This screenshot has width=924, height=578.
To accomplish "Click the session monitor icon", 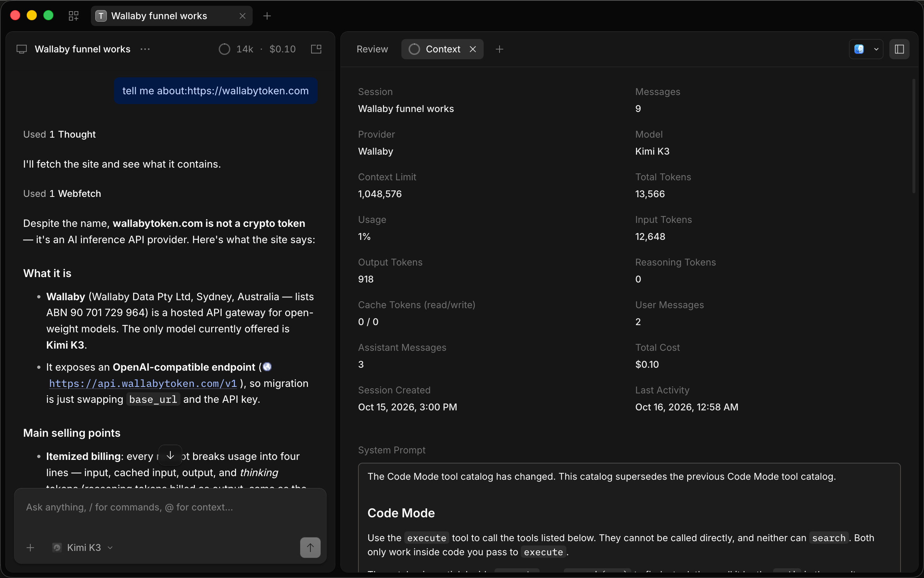I will [x=22, y=49].
